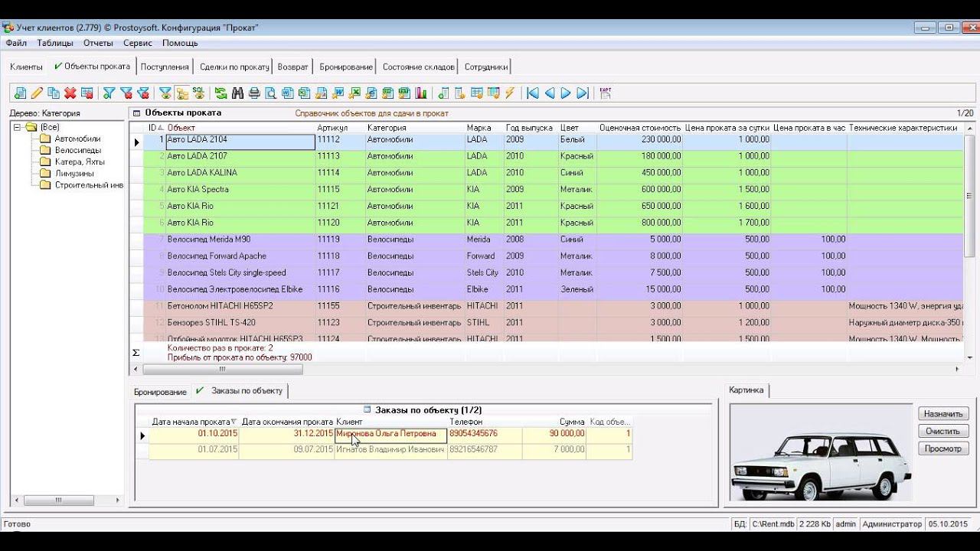Click the Назначить button
The width and height of the screenshot is (980, 551).
click(x=943, y=414)
